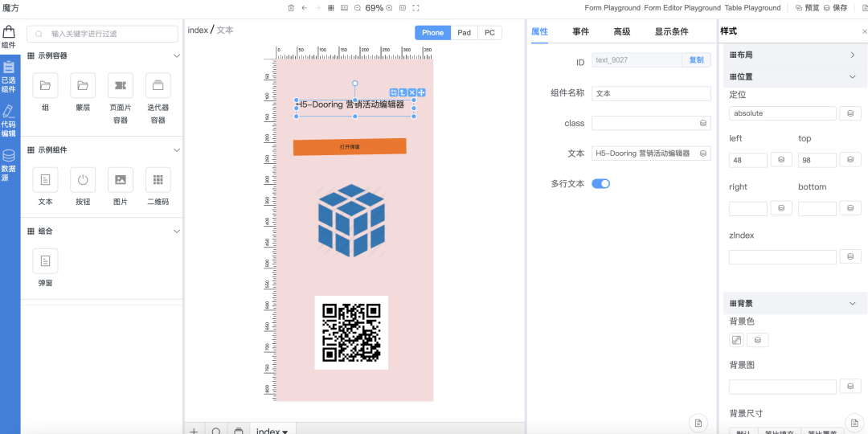
Task: Click the 预览 preview button
Action: point(807,8)
